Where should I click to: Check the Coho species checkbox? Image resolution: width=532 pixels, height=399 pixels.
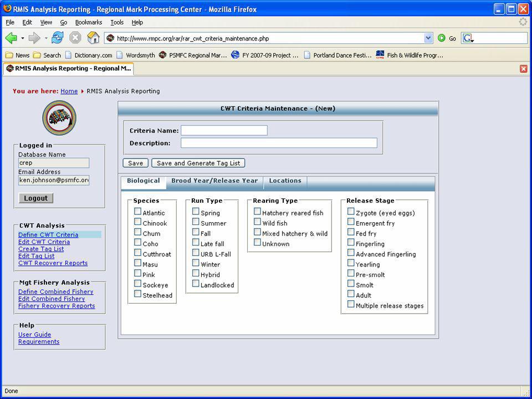click(x=137, y=242)
